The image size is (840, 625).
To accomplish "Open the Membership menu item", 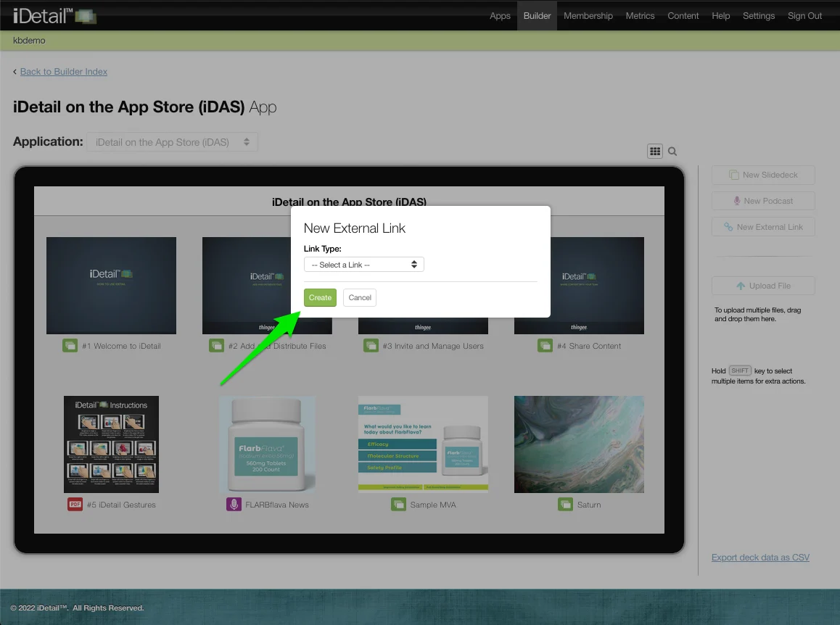I will [588, 16].
